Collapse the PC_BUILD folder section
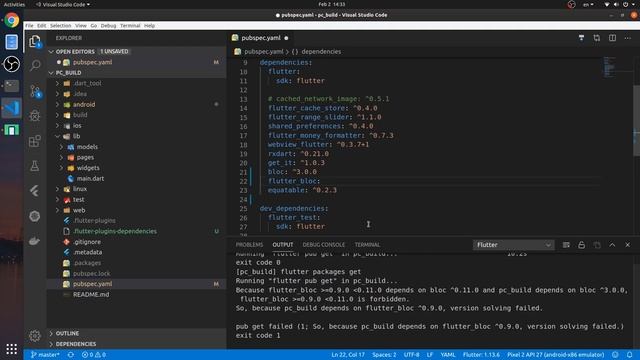This screenshot has height=360, width=640. [x=136, y=73]
